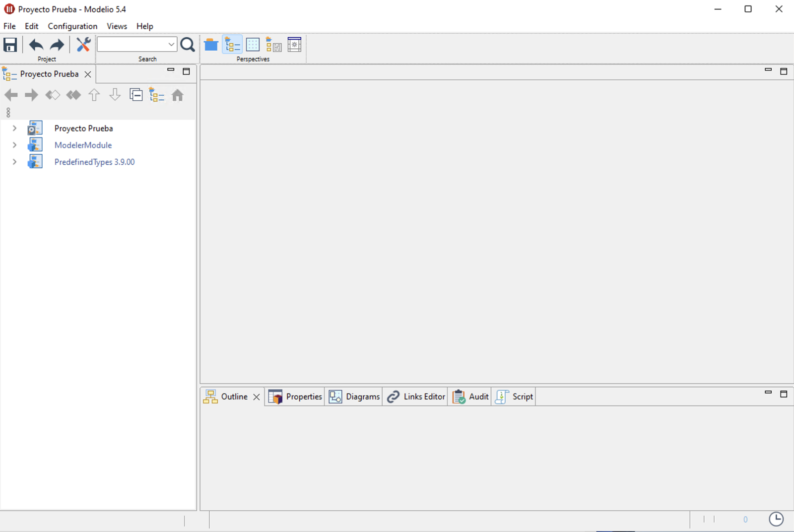Expand the Proyecto Prueba tree node
Viewport: 794px width, 532px height.
click(x=14, y=129)
